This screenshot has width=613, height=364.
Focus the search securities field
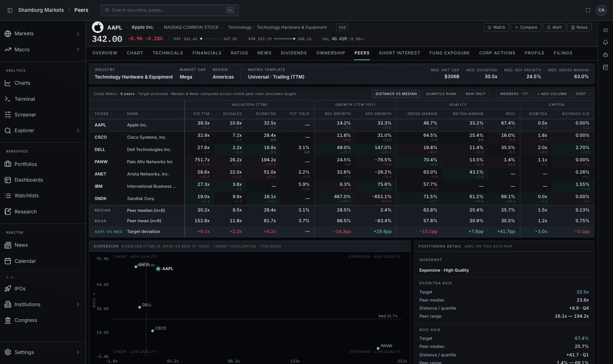pyautogui.click(x=169, y=10)
